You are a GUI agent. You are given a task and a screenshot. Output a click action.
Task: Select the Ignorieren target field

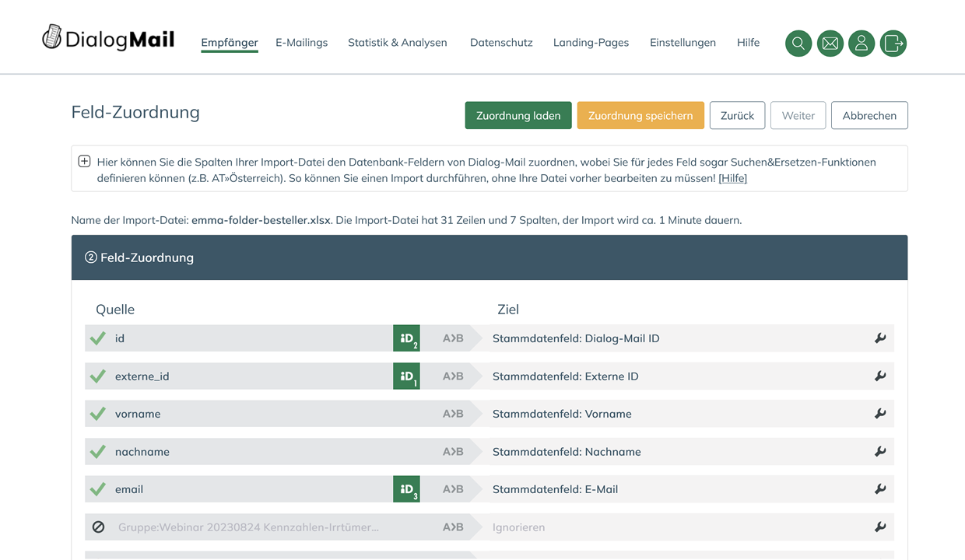[518, 527]
